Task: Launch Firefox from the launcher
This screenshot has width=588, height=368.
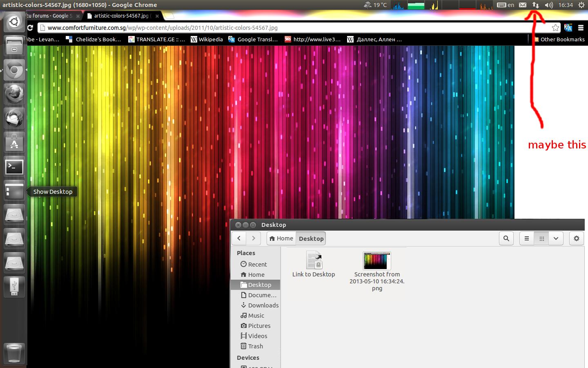Action: point(14,94)
